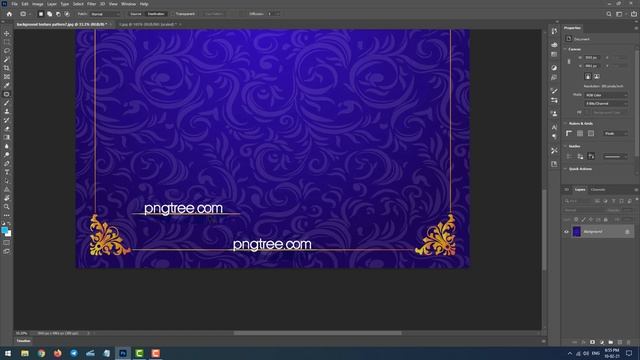Open the RGB Color mode dropdown
Screen dimensions: 640x360
pyautogui.click(x=606, y=95)
